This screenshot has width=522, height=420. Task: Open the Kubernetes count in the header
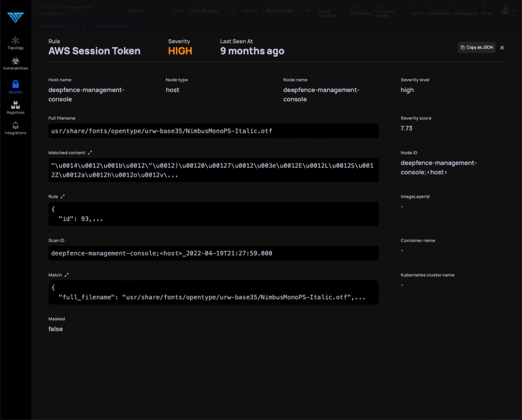click(x=438, y=10)
